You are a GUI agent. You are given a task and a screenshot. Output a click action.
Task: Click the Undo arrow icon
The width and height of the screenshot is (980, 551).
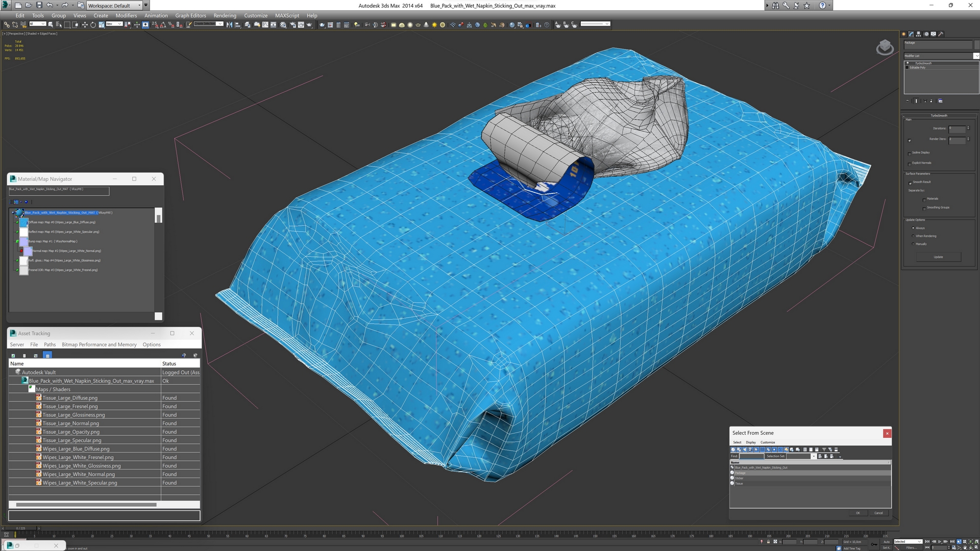(50, 5)
